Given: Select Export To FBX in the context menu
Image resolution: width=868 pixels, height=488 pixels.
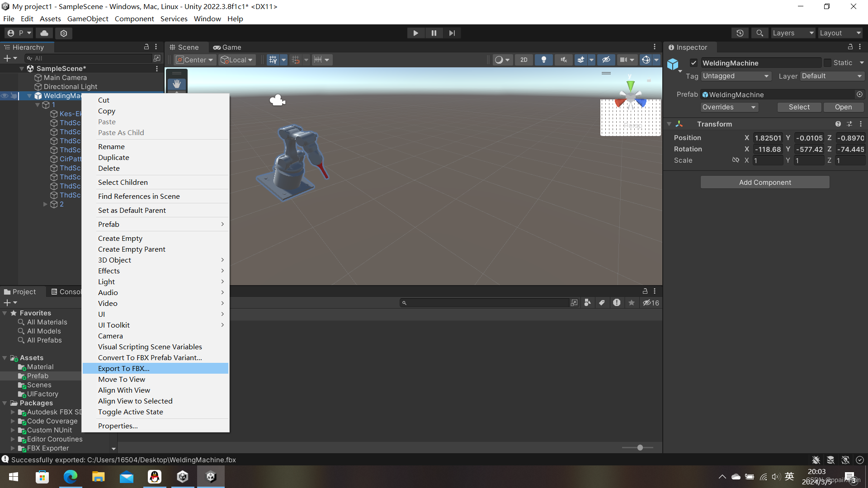Looking at the screenshot, I should 124,368.
